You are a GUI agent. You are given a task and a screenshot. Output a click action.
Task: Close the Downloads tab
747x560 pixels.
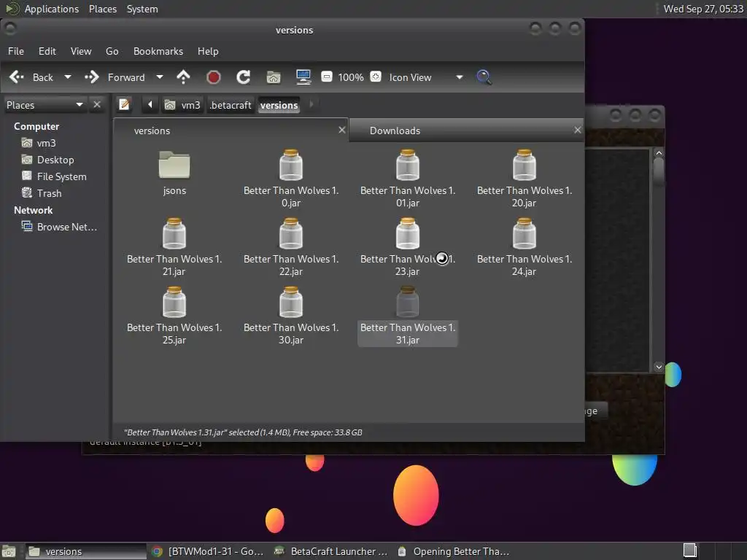tap(578, 130)
